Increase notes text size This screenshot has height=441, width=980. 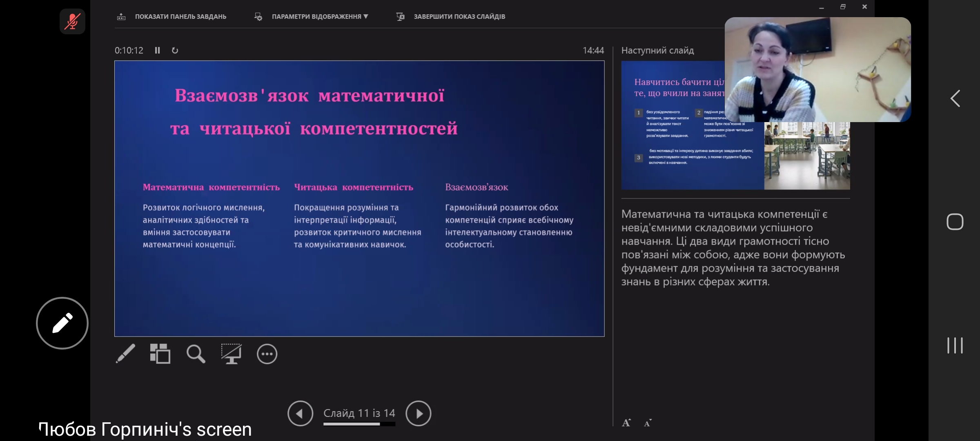point(626,423)
